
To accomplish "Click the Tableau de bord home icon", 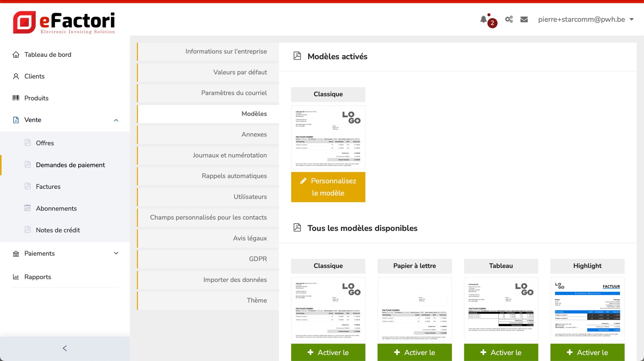I will 16,55.
